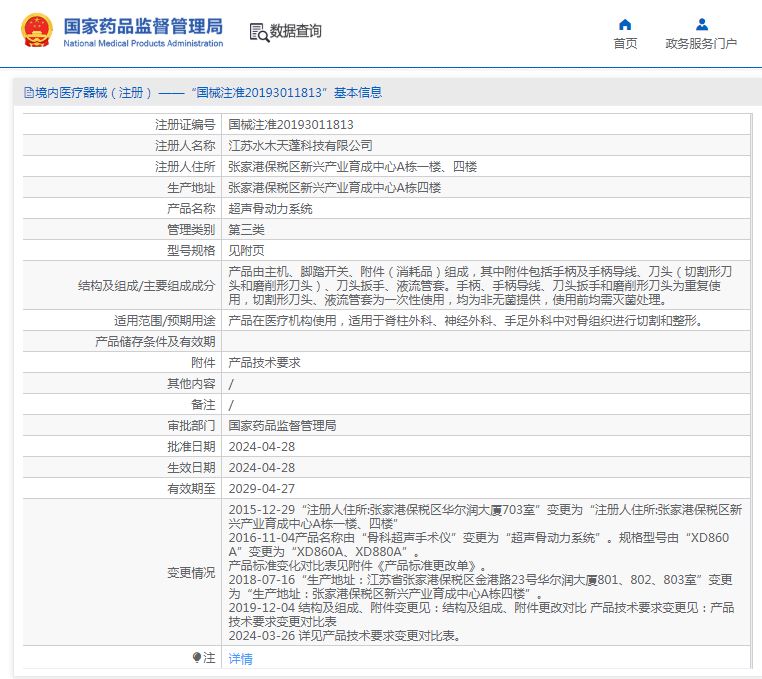Click the 管理类别 row label

point(191,229)
